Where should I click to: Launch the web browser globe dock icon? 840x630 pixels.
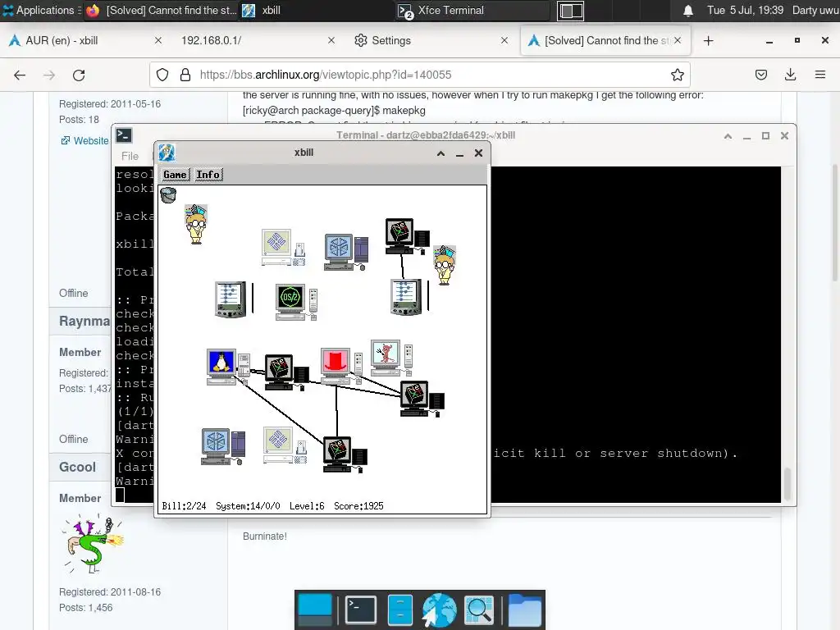tap(440, 610)
